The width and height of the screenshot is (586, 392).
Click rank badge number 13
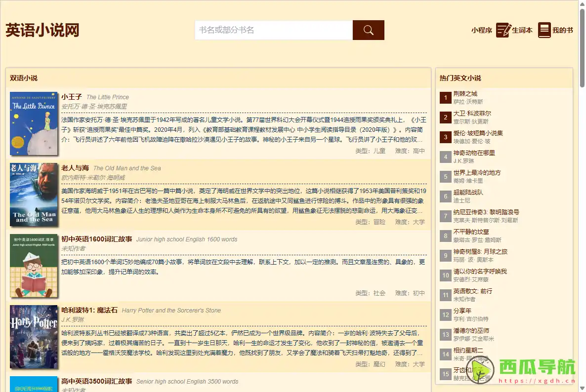point(446,335)
